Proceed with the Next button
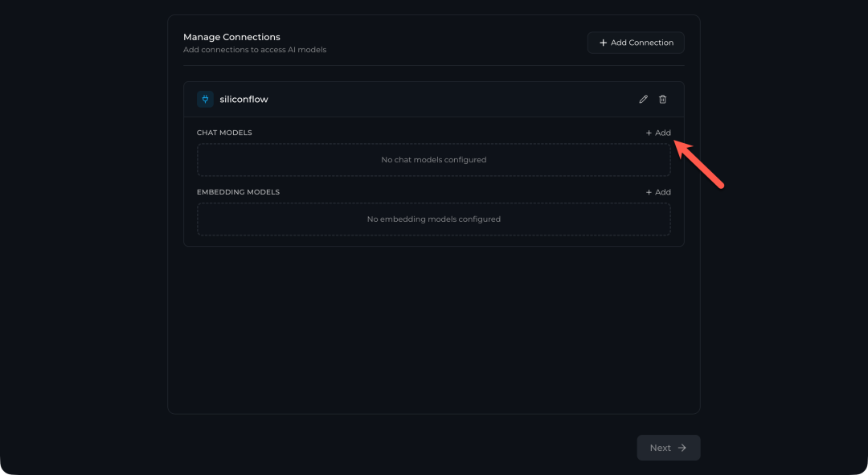This screenshot has height=475, width=868. coord(668,448)
